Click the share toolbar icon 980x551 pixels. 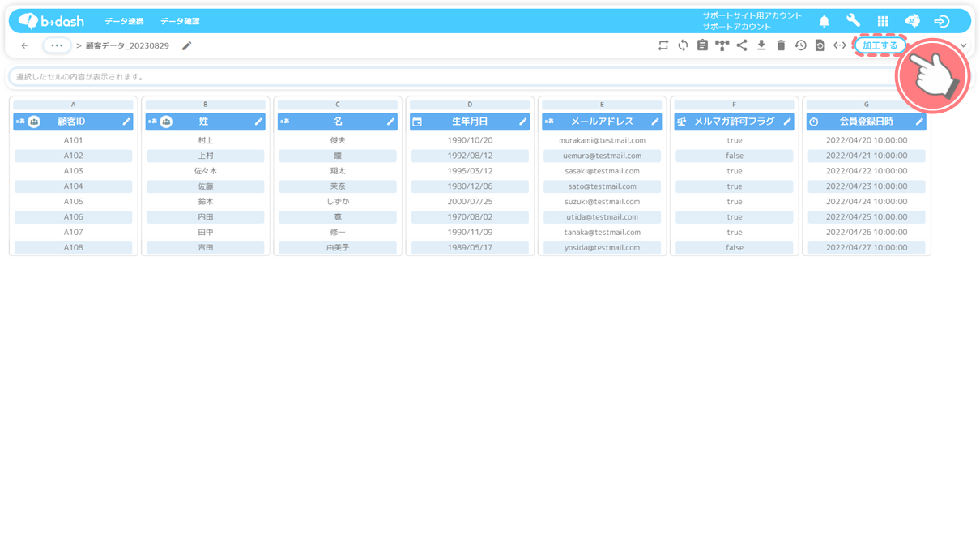tap(742, 46)
